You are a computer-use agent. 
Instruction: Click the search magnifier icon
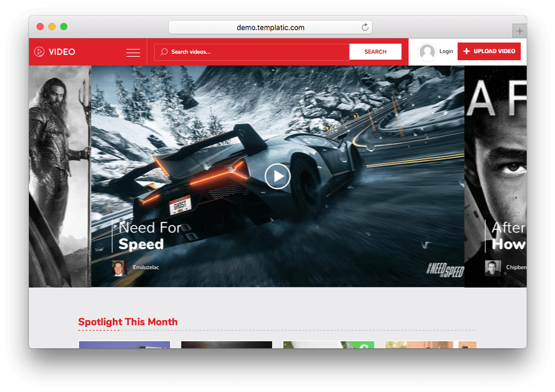point(164,52)
